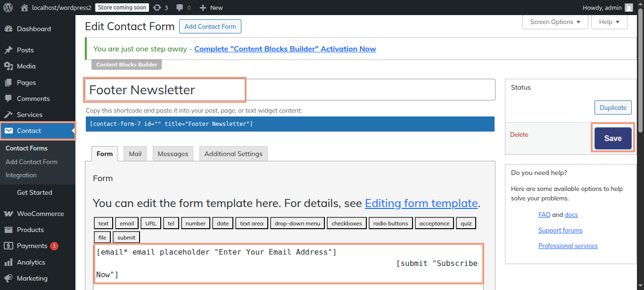Image resolution: width=644 pixels, height=290 pixels.
Task: Click the Howdy, admin text
Action: click(602, 8)
